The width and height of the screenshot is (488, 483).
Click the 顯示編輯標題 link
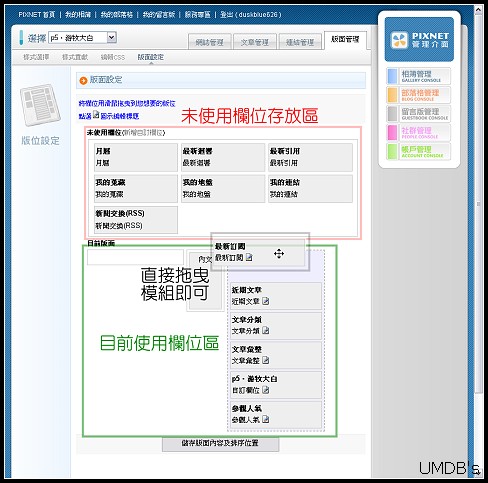120,116
